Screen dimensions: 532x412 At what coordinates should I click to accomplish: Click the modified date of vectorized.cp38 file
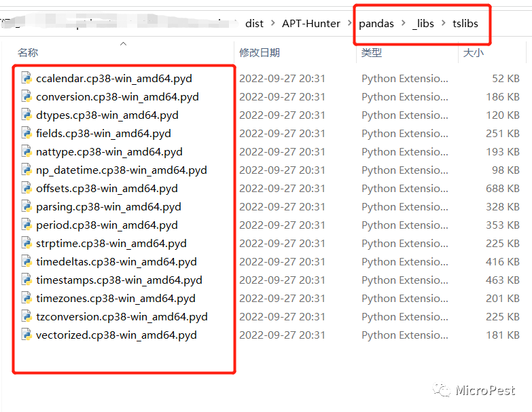coord(282,335)
